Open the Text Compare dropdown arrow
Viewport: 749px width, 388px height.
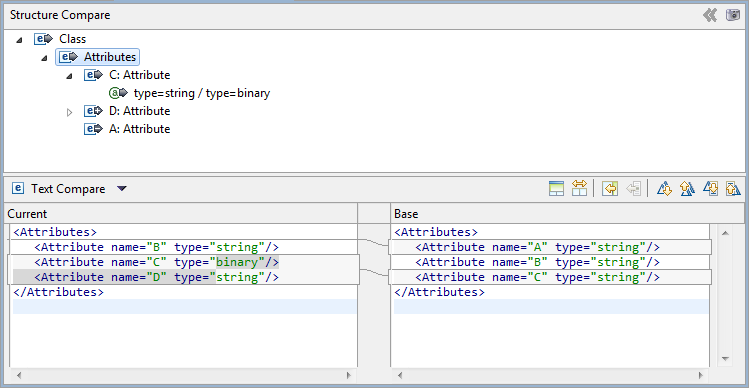pyautogui.click(x=121, y=189)
